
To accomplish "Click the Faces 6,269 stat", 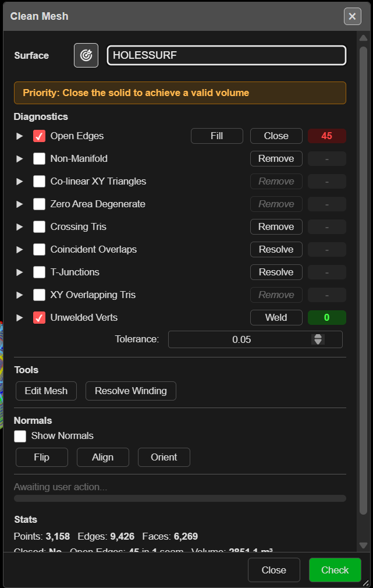I will pos(170,536).
